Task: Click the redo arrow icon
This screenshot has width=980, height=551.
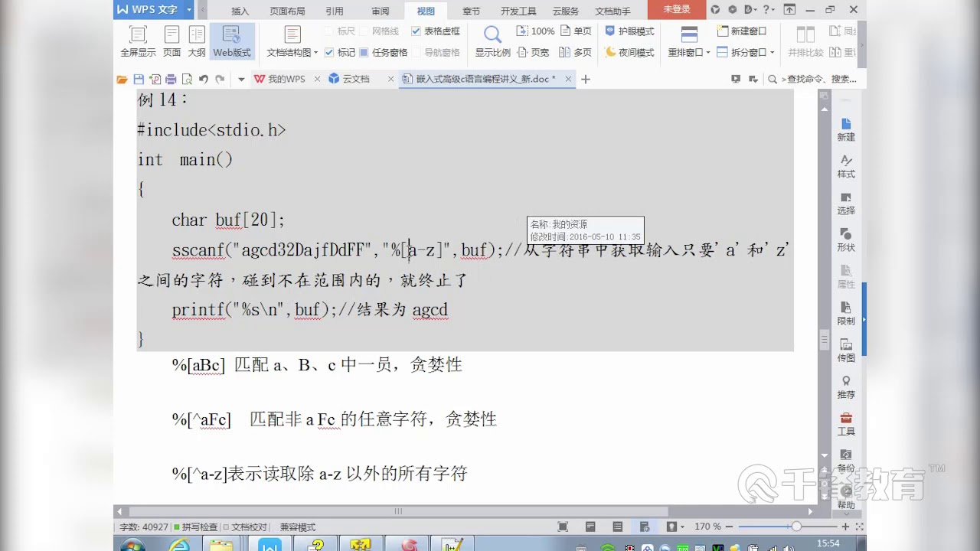Action: 220,79
